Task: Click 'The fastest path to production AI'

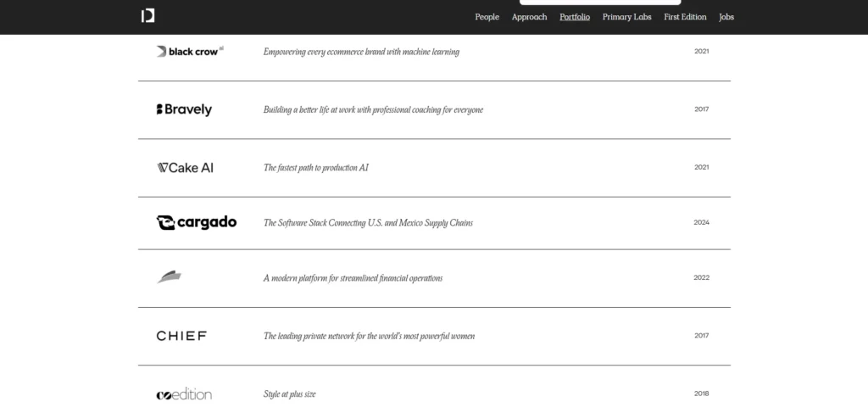Action: pos(316,168)
